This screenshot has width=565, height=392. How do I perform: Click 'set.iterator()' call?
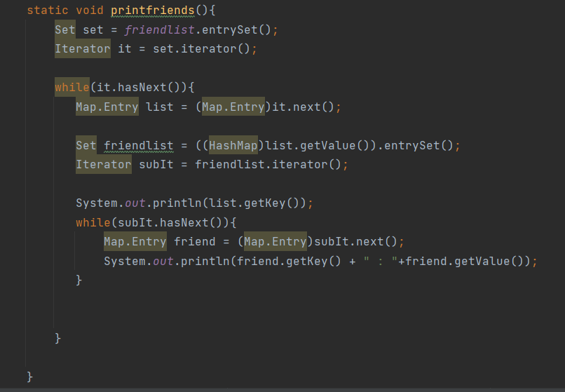(x=201, y=48)
